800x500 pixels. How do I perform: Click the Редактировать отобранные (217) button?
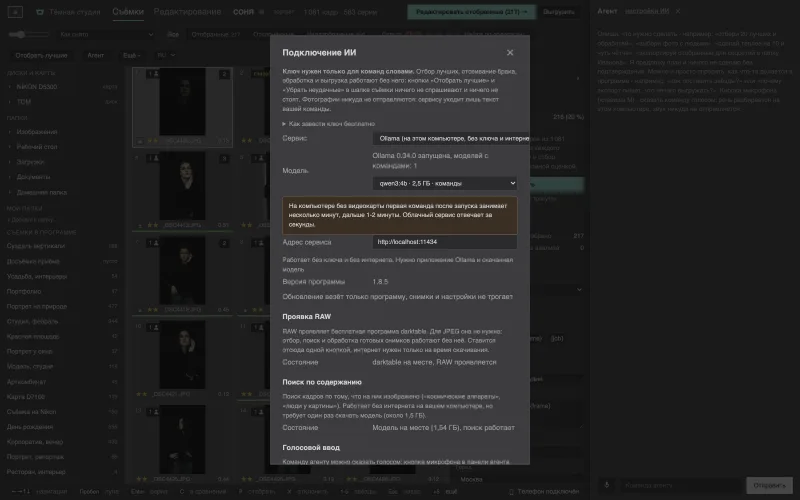click(471, 12)
